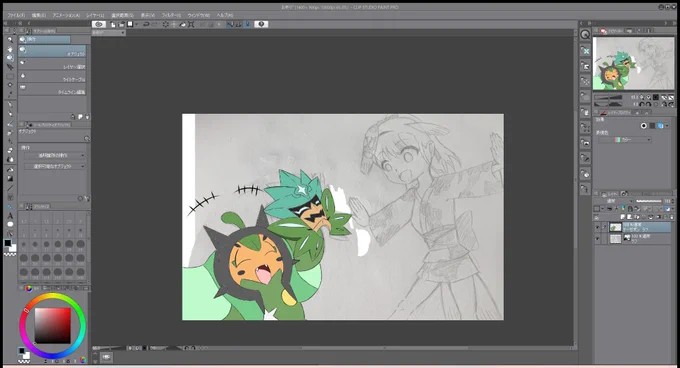
Task: Click the Navigator zoom slider
Action: pos(608,98)
